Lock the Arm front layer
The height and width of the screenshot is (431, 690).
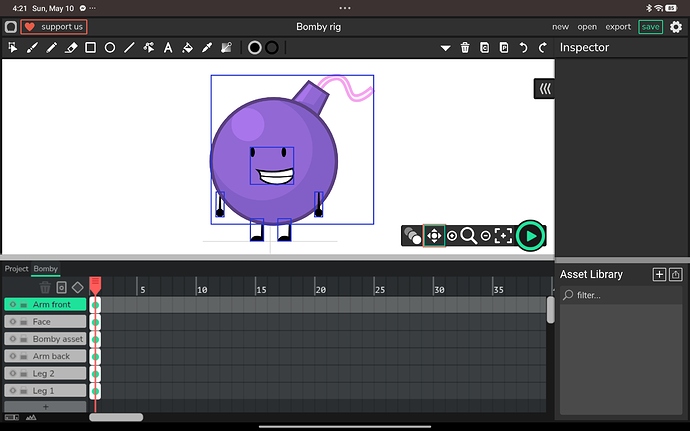(24, 304)
